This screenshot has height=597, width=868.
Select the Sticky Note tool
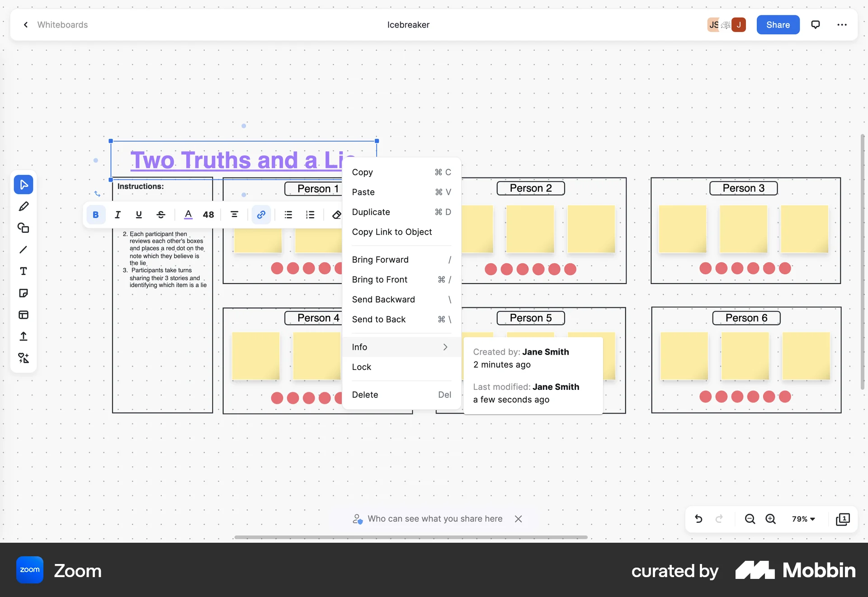(x=24, y=293)
